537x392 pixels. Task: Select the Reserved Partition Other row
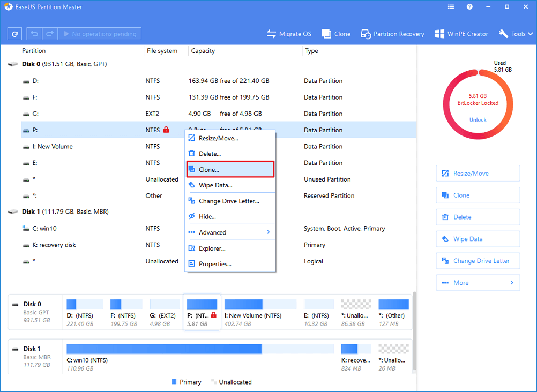point(219,196)
